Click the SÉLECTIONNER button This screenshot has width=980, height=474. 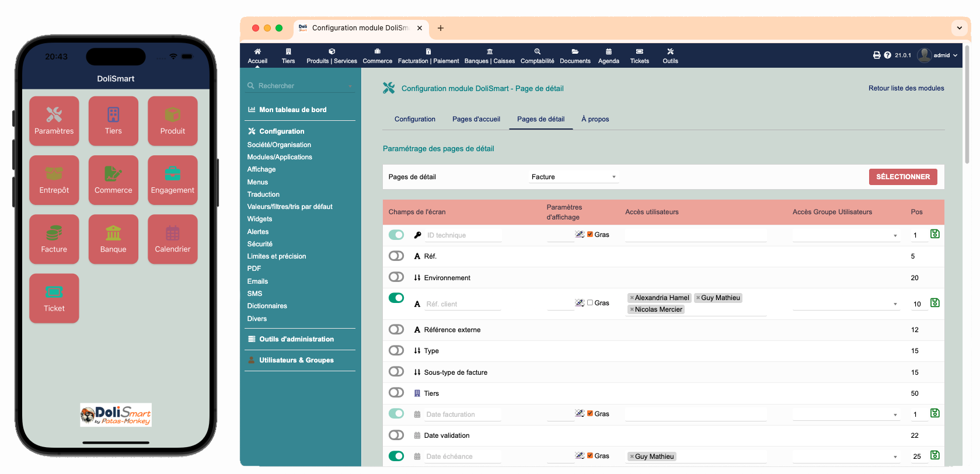pos(903,177)
